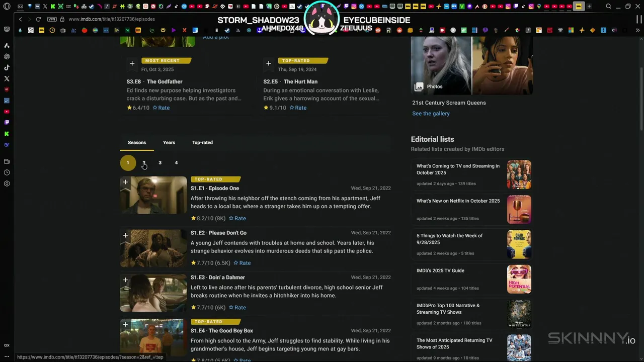Open the X (Twitter) sidebar panel
The height and width of the screenshot is (362, 644).
pyautogui.click(x=7, y=78)
